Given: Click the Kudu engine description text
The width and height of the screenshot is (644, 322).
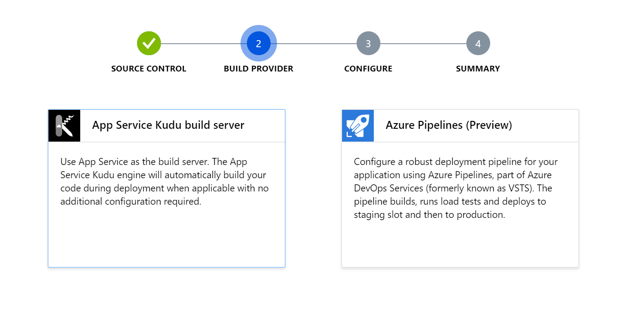Looking at the screenshot, I should point(164,182).
